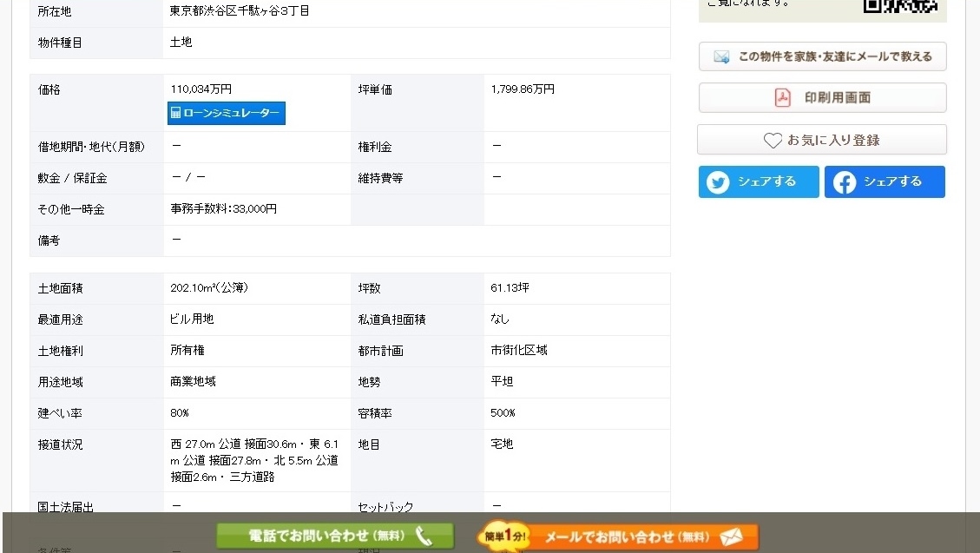Select 容積率 value 500%
980x553 pixels.
click(x=503, y=413)
